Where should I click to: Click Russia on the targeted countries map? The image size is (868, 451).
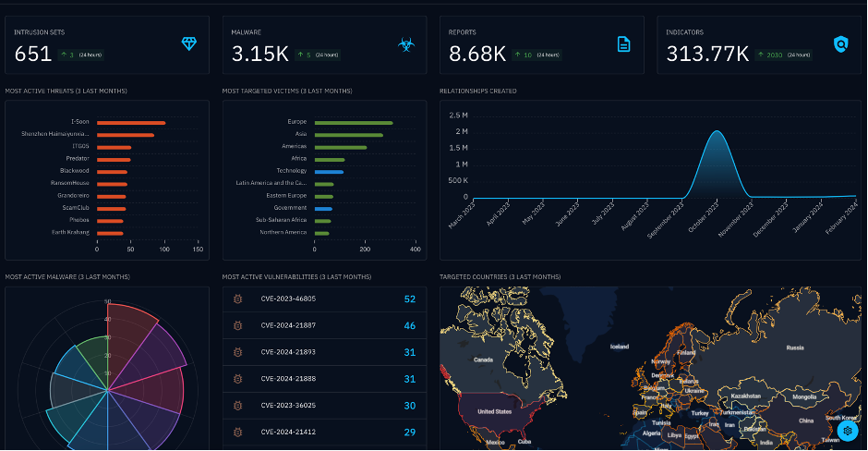point(794,349)
